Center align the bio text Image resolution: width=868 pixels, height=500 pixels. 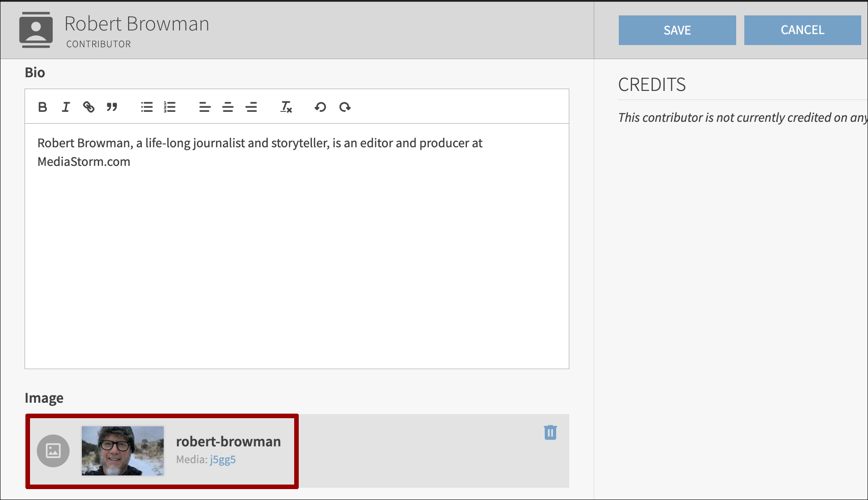(228, 107)
